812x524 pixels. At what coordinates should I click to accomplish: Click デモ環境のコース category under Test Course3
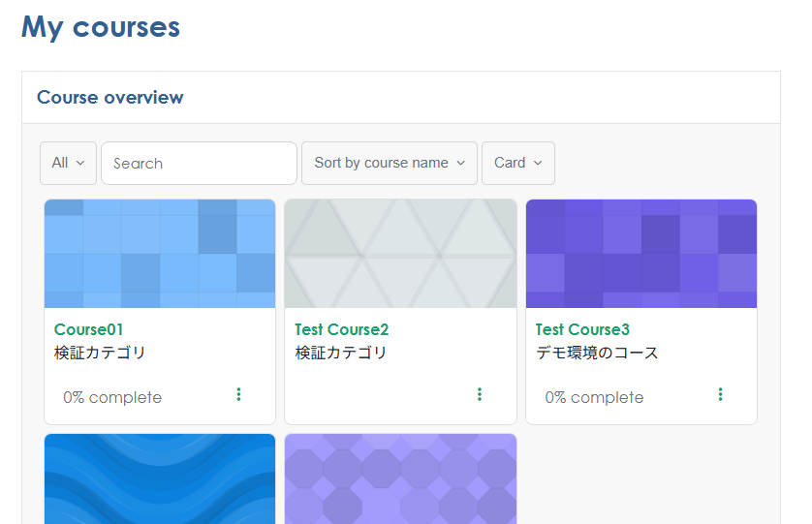(x=597, y=353)
